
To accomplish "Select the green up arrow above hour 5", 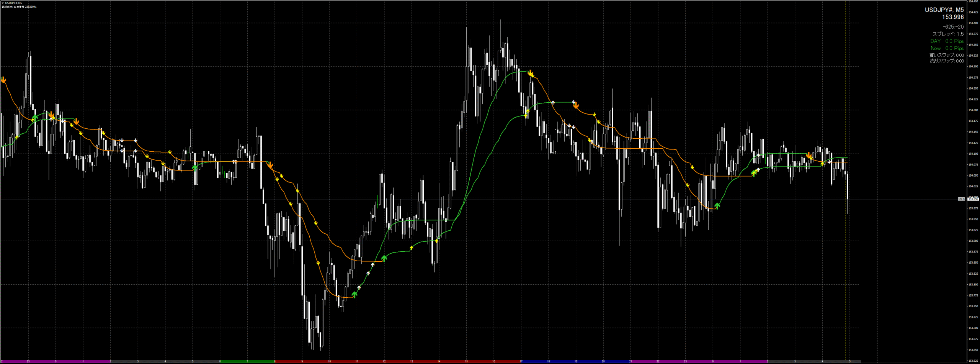I will (x=195, y=167).
